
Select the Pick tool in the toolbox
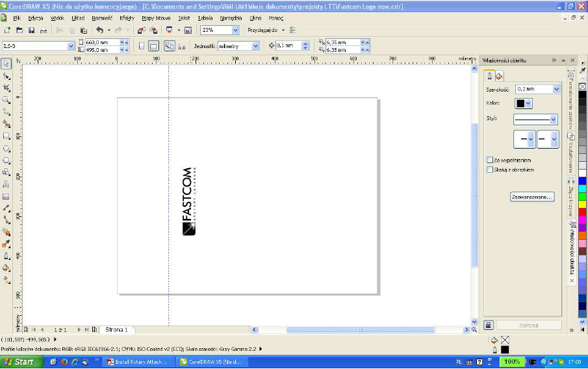click(6, 64)
